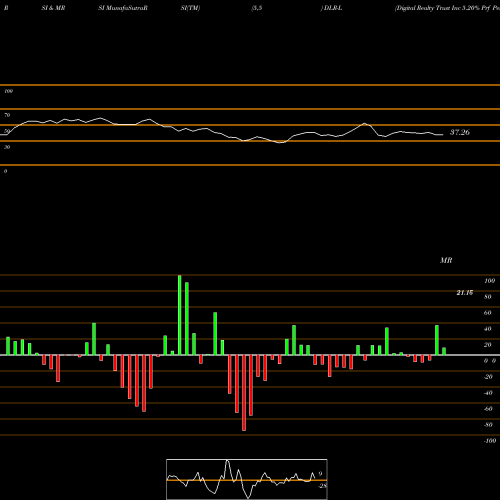Image resolution: width=500 pixels, height=500 pixels.
Task: Click the tallest green histogram bar
Action: tap(180, 315)
